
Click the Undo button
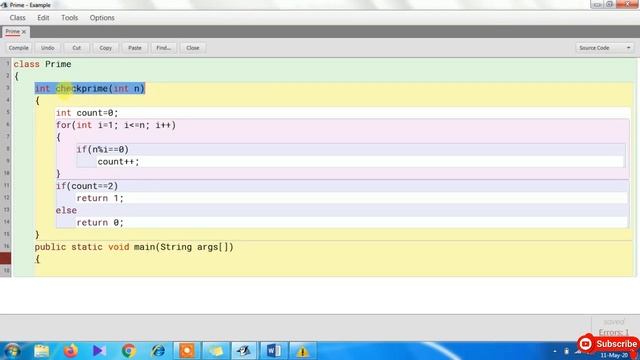[48, 48]
